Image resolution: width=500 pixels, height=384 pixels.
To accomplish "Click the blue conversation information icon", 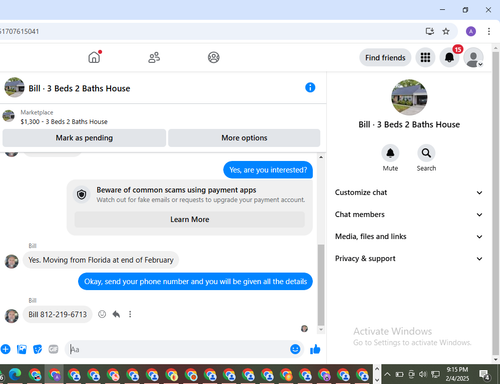I will [x=310, y=88].
